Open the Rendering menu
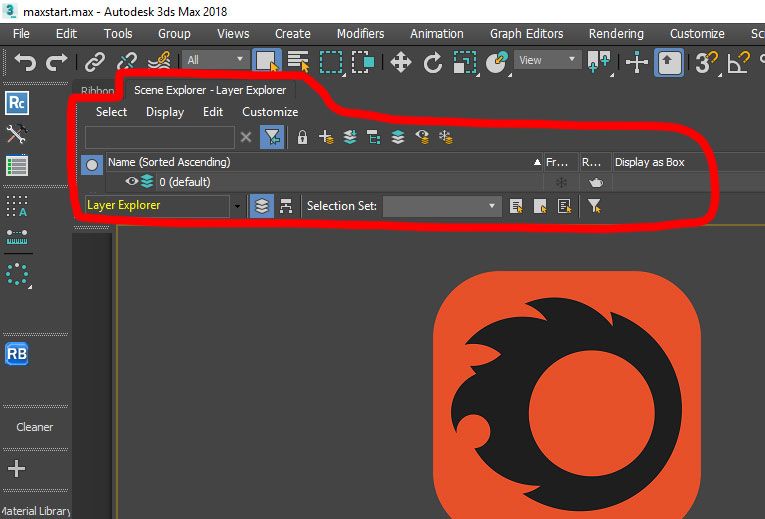The height and width of the screenshot is (519, 765). 616,34
